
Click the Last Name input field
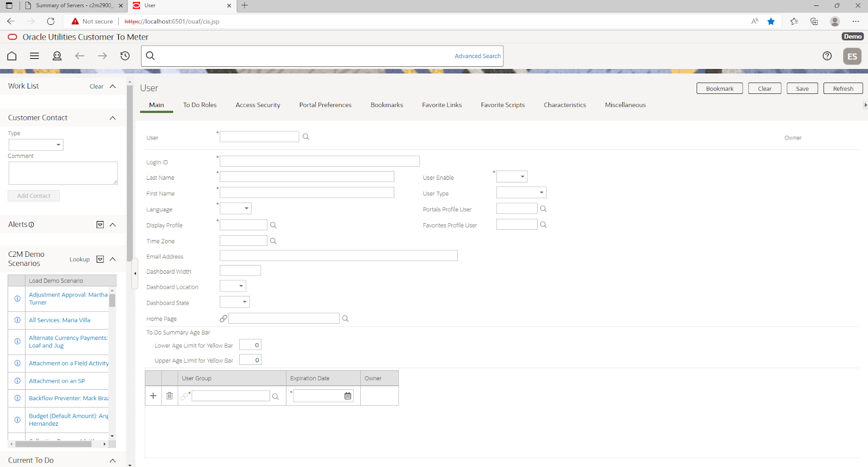(x=307, y=176)
